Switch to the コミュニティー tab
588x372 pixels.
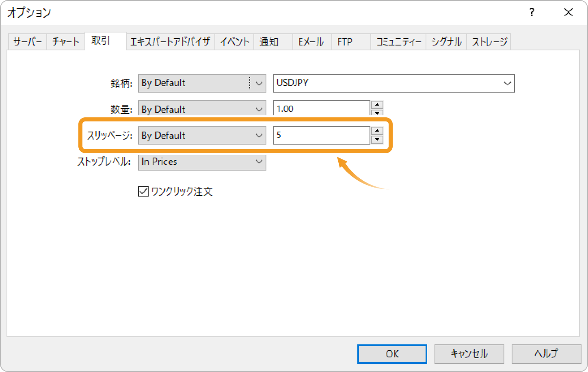point(398,42)
